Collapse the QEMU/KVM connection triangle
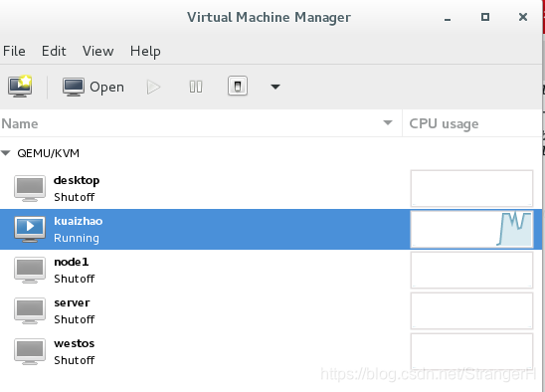 tap(6, 152)
